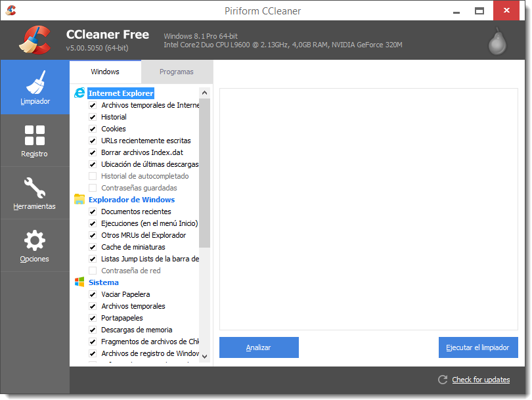Toggle Fragmentos de archivos de Chkdsk checkbox
Screen dimensions: 532x400
pos(93,342)
